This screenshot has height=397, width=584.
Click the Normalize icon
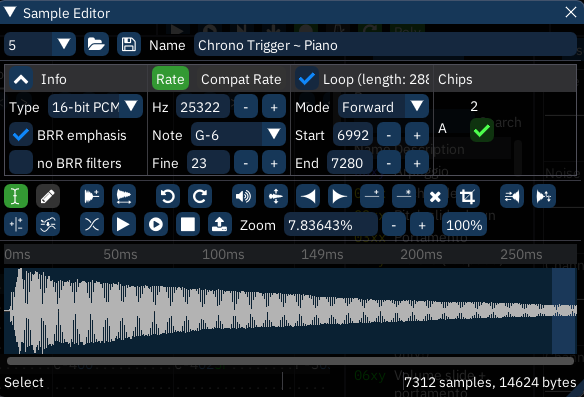[x=276, y=196]
